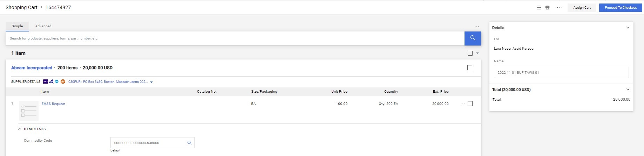Expand the supplier address dropdown arrow
644x156 pixels.
click(151, 82)
